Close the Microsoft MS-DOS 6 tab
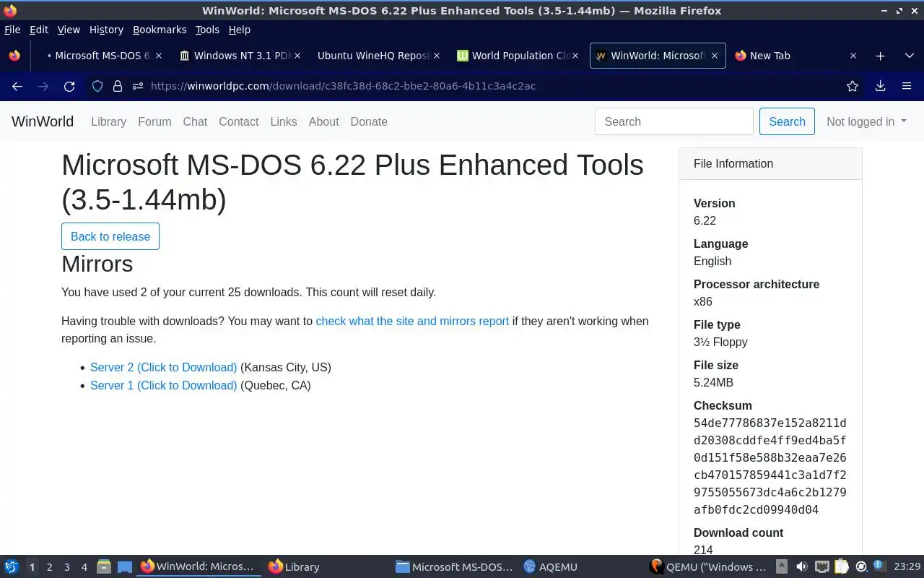This screenshot has width=924, height=578. pyautogui.click(x=159, y=56)
